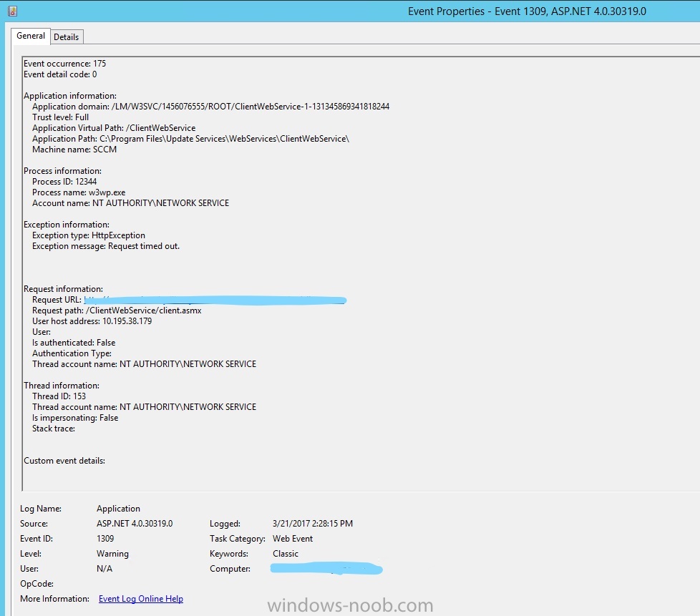The width and height of the screenshot is (700, 616).
Task: Click the Event Properties title bar text
Action: click(527, 11)
